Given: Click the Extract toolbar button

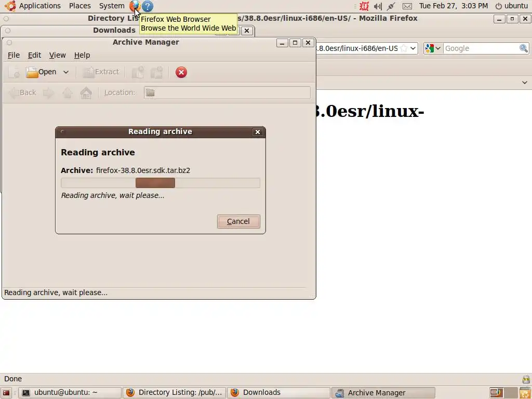Looking at the screenshot, I should tap(101, 72).
